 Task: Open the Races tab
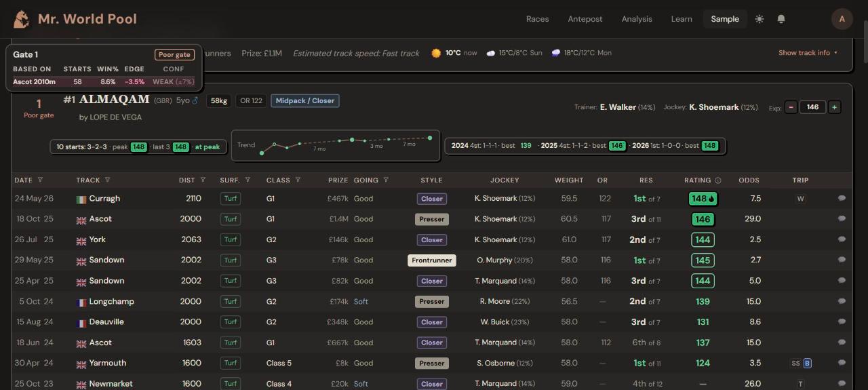coord(538,19)
